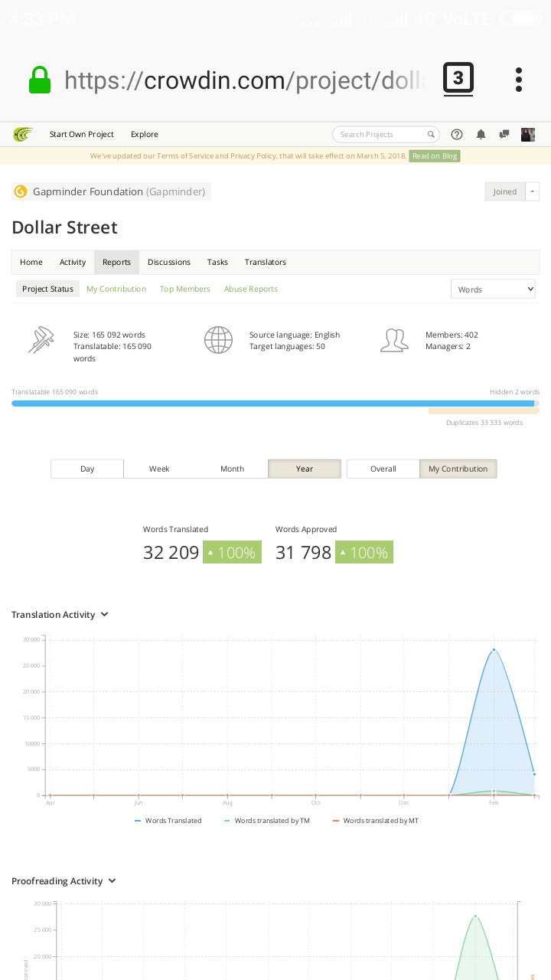Screen dimensions: 551x980
Task: Toggle Words translated by MT legend
Action: [x=376, y=821]
